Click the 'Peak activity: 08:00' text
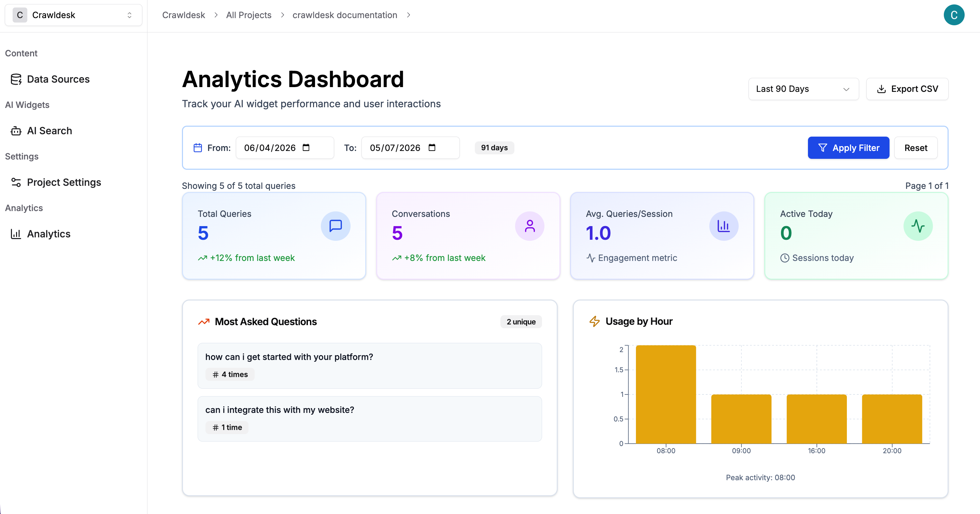 point(760,477)
